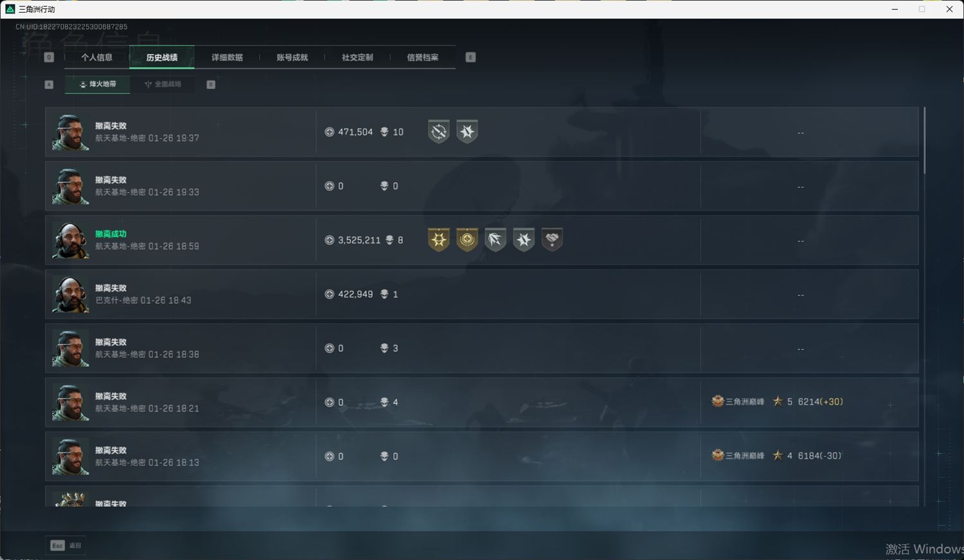Select the 社交定制 tab

pyautogui.click(x=357, y=57)
